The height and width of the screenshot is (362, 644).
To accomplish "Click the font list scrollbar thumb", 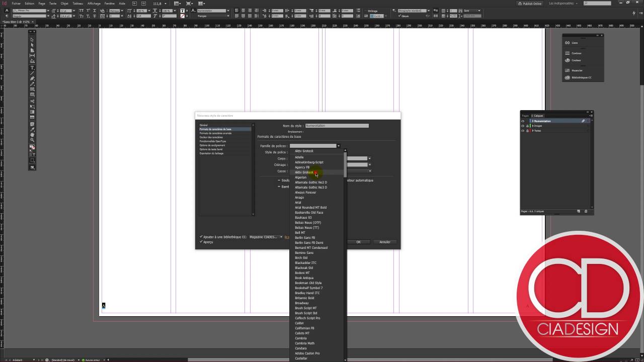I will 345,164.
